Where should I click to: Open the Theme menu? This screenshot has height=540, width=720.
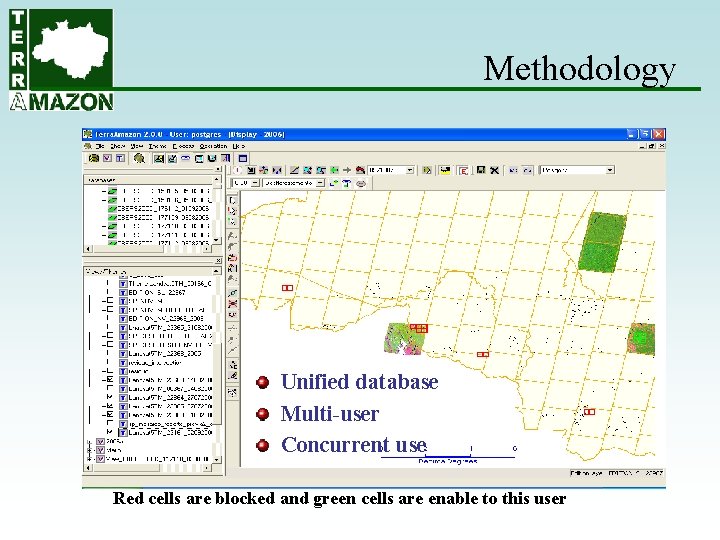pyautogui.click(x=158, y=146)
